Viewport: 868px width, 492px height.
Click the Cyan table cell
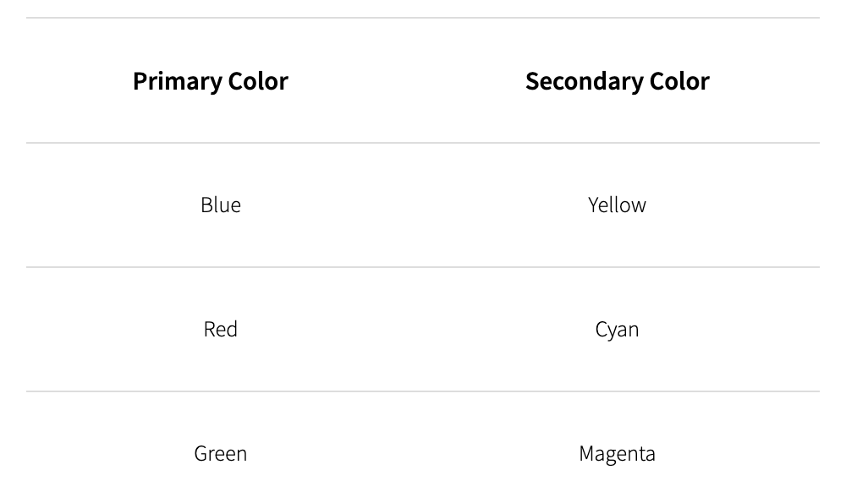(x=617, y=329)
